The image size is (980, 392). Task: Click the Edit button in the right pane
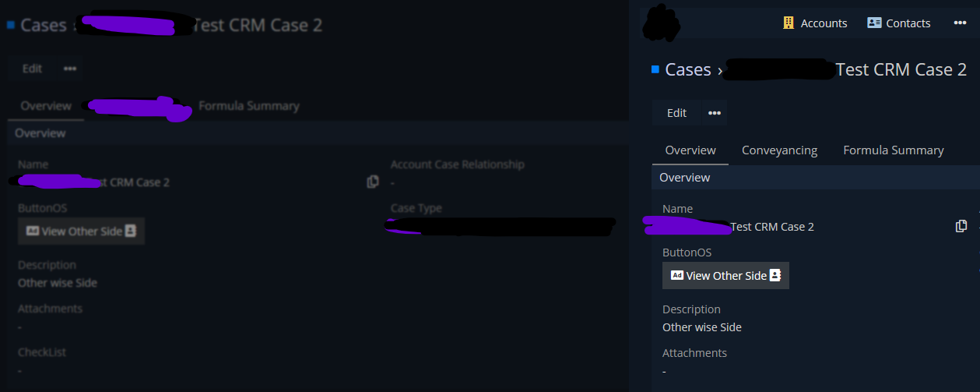point(677,113)
